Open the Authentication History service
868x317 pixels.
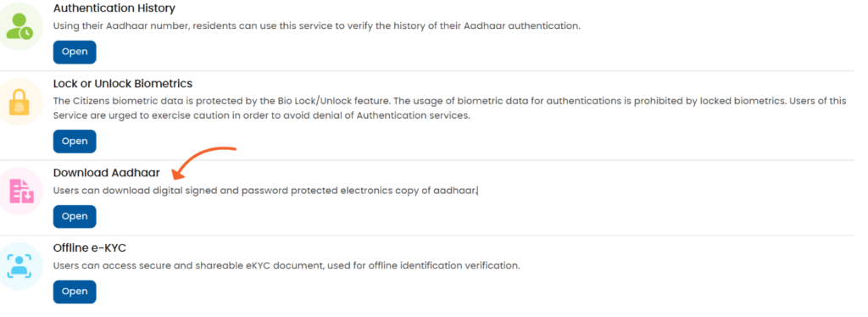[75, 52]
